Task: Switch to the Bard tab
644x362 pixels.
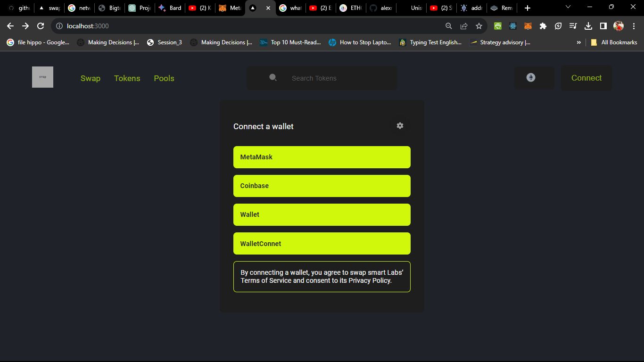Action: pos(170,8)
